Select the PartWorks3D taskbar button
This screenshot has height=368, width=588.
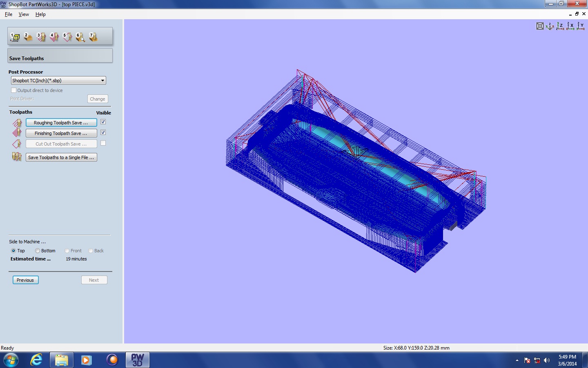pos(137,360)
